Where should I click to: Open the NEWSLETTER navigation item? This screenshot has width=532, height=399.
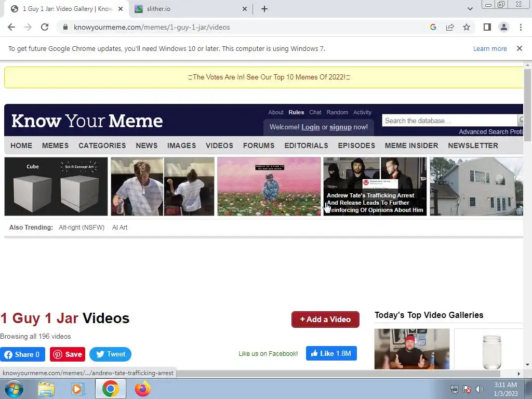point(473,145)
